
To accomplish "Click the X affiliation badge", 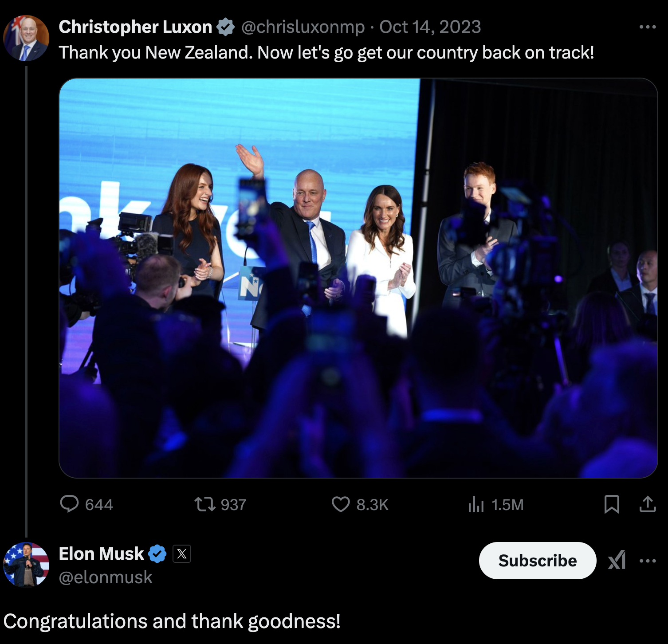I will pyautogui.click(x=182, y=554).
